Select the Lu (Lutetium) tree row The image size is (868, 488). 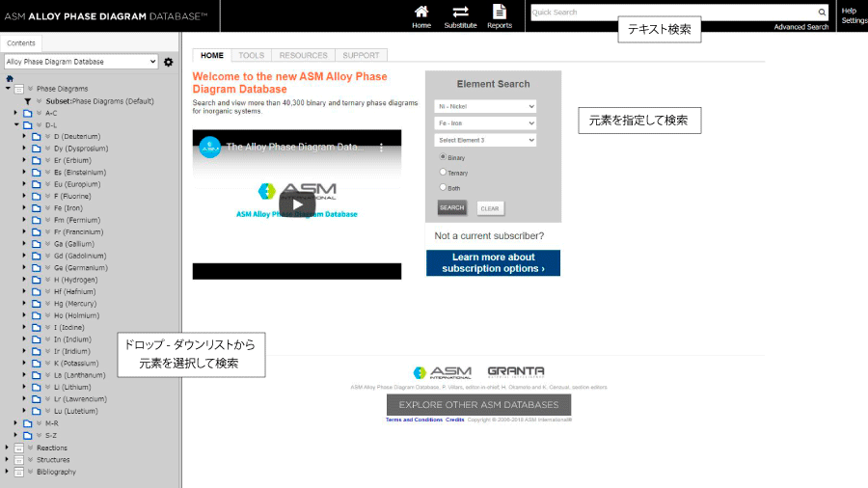(76, 411)
